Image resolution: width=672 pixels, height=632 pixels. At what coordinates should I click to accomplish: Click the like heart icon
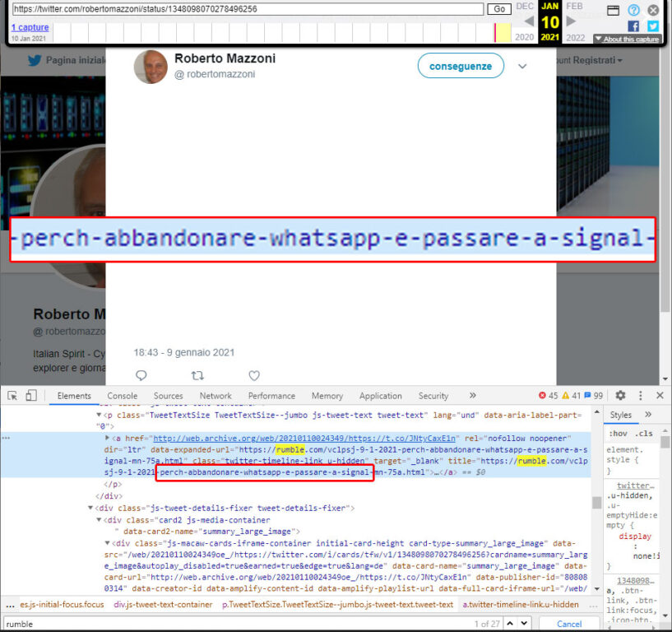pos(254,375)
